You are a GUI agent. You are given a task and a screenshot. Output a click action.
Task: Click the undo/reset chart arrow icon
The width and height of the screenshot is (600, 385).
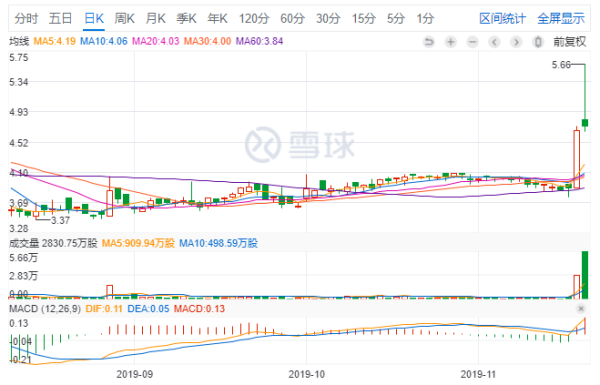click(x=429, y=41)
